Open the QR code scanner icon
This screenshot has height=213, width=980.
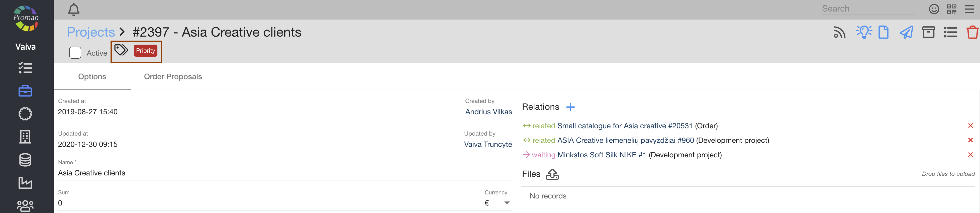click(x=951, y=9)
